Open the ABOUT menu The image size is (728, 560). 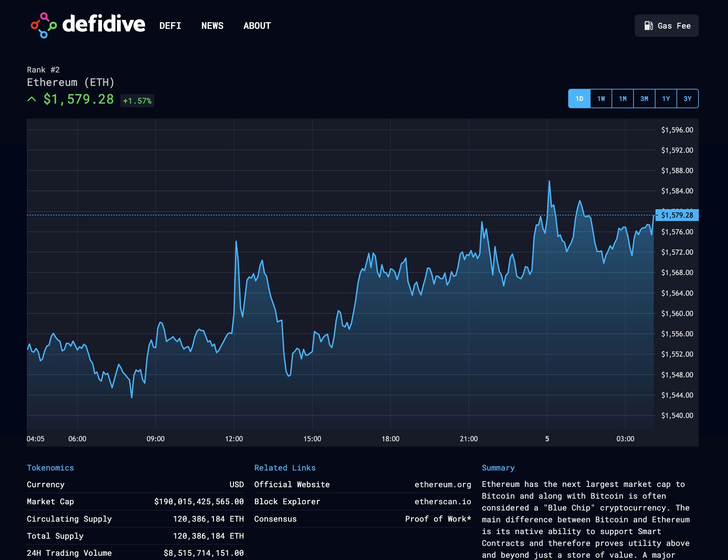pyautogui.click(x=257, y=26)
